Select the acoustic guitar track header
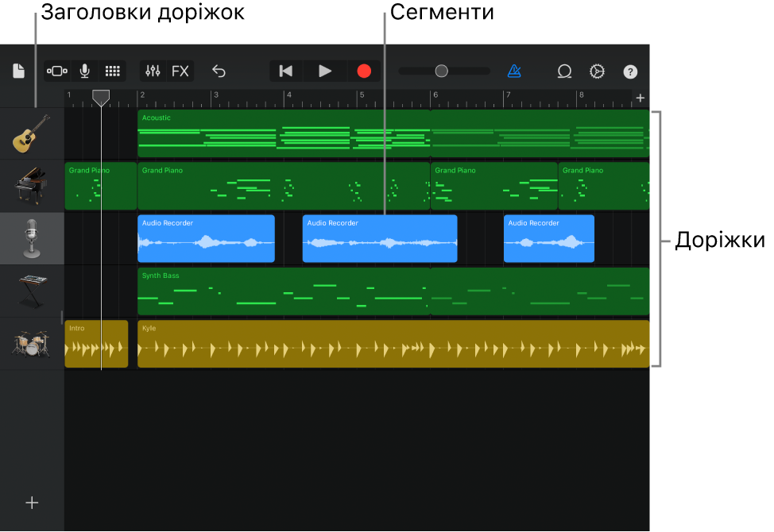Screen dimensions: 774x532 (x=32, y=133)
